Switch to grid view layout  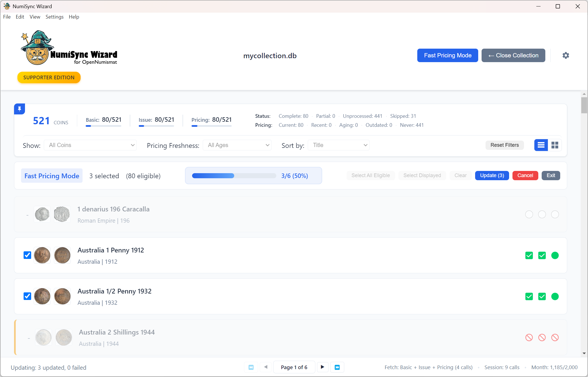(555, 145)
